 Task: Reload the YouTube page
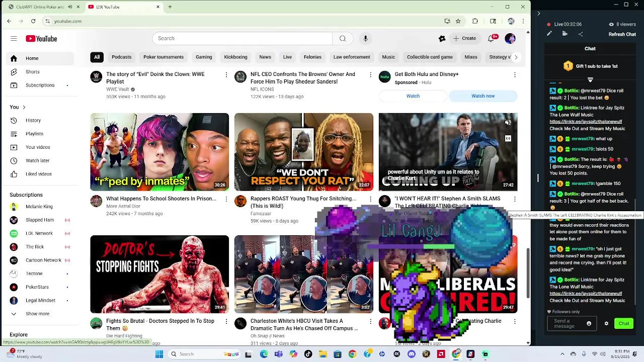pos(33,21)
